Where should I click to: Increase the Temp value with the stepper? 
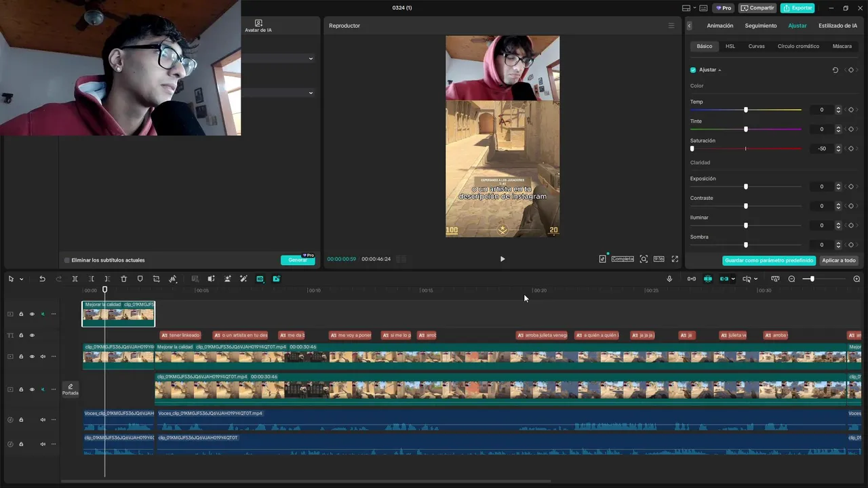(x=838, y=108)
